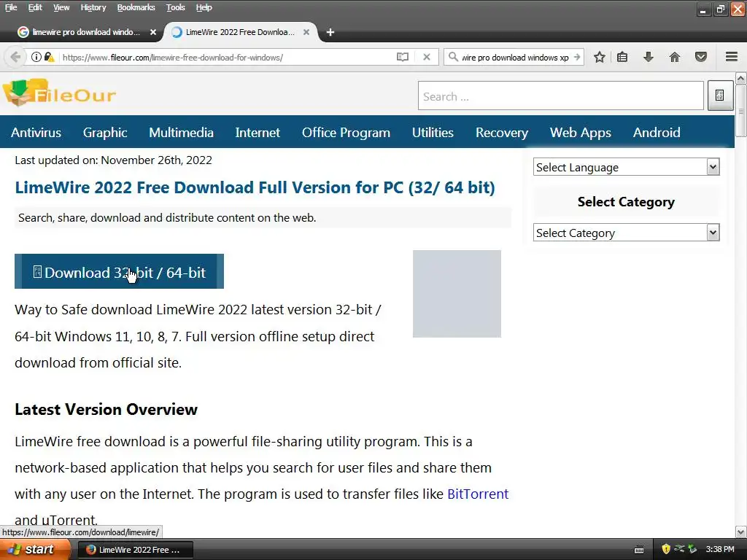Click the site search submit button

720,96
